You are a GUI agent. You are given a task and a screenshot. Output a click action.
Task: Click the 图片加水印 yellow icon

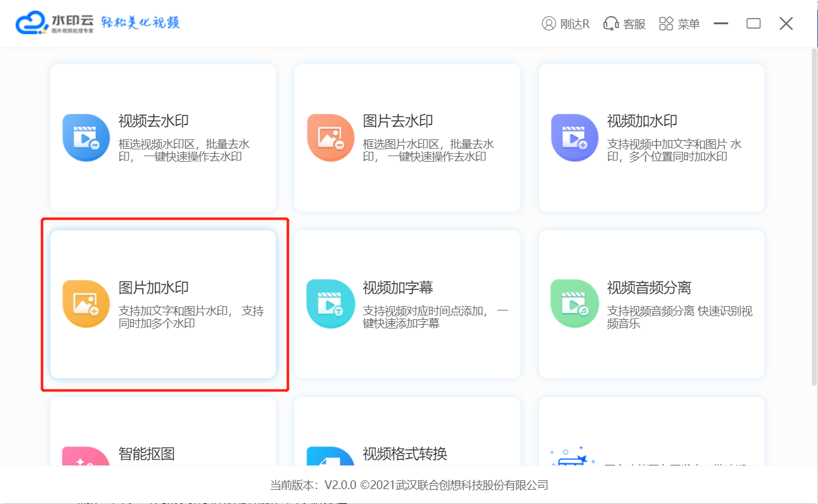pos(86,304)
